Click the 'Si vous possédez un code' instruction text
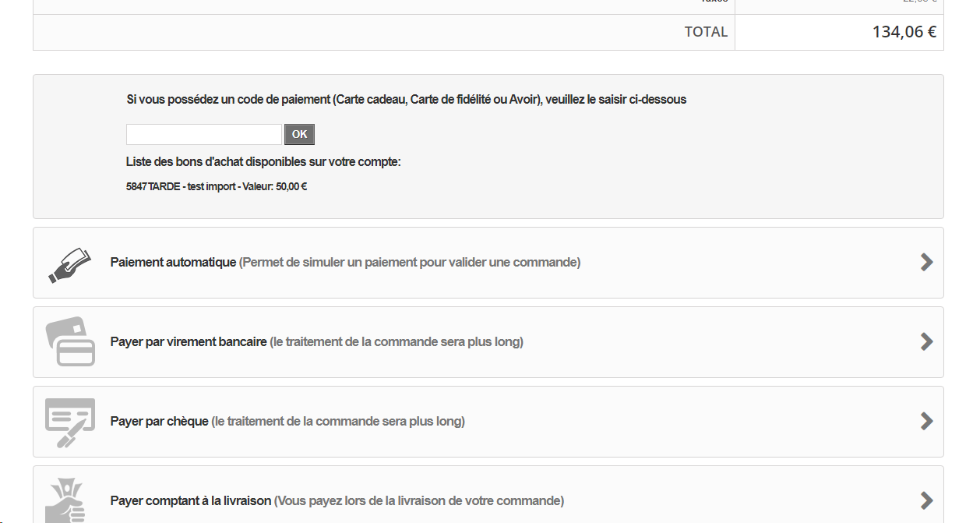The width and height of the screenshot is (980, 523). [x=407, y=100]
